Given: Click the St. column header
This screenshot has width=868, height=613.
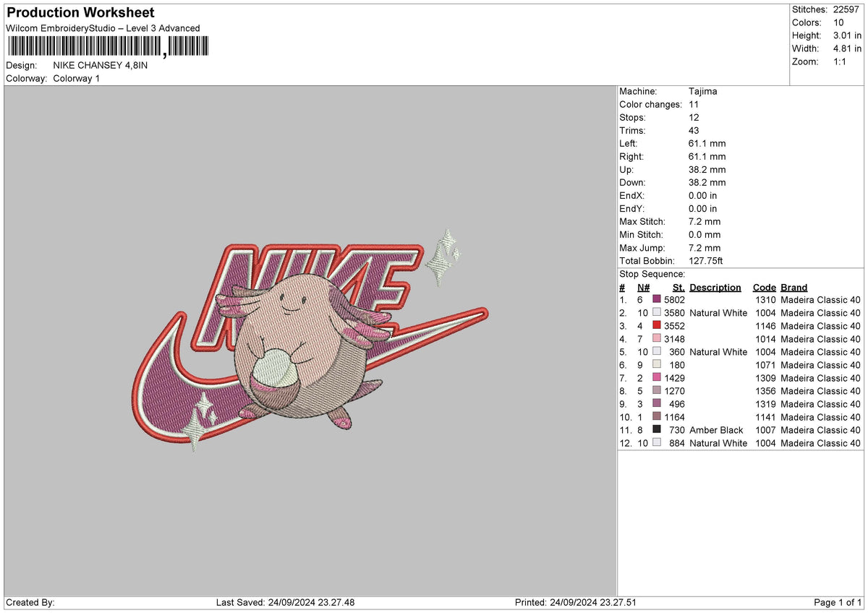Looking at the screenshot, I should point(678,287).
